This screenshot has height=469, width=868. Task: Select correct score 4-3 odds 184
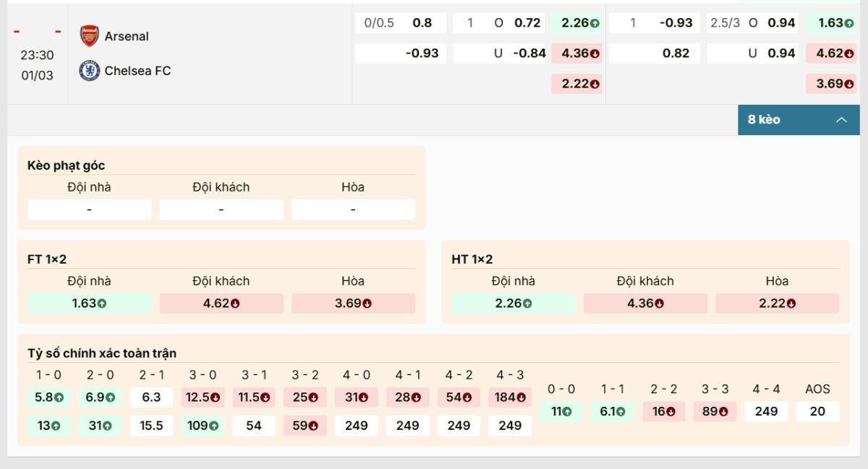pos(510,397)
